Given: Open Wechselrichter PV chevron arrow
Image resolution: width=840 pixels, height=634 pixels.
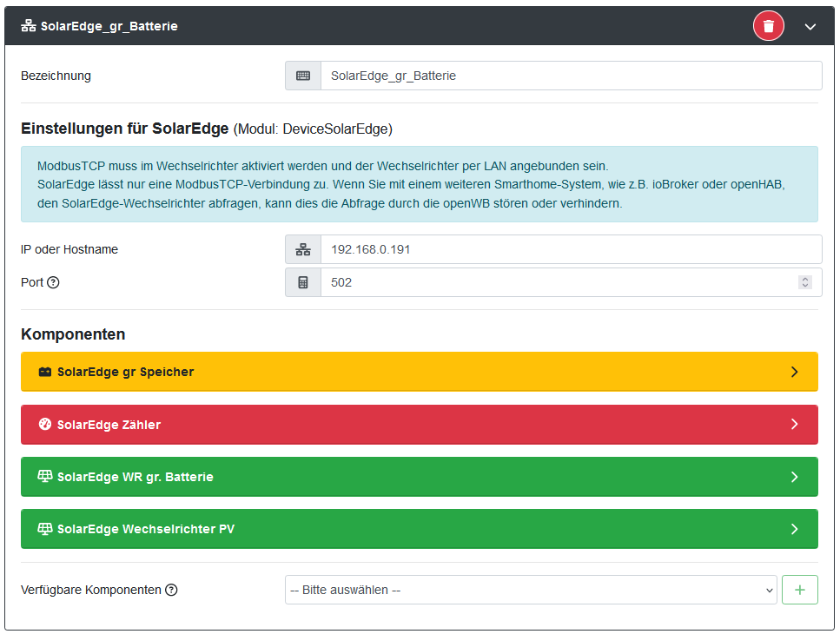Looking at the screenshot, I should tap(795, 529).
